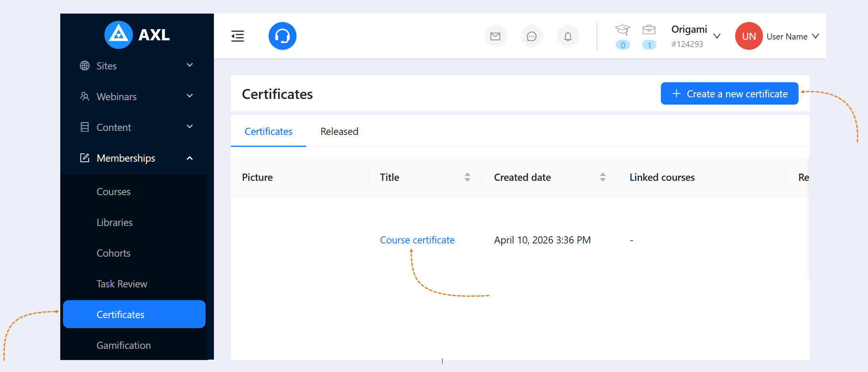Open support via the headset icon

tap(282, 36)
